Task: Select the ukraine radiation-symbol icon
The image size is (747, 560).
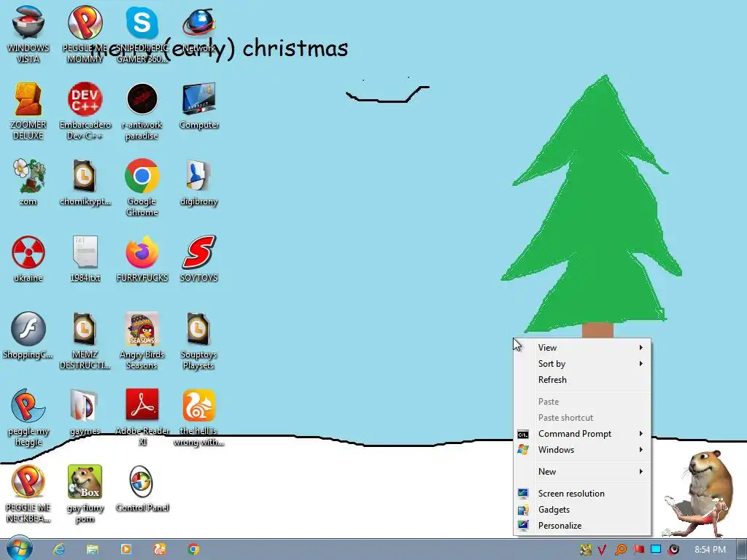Action: (x=28, y=259)
